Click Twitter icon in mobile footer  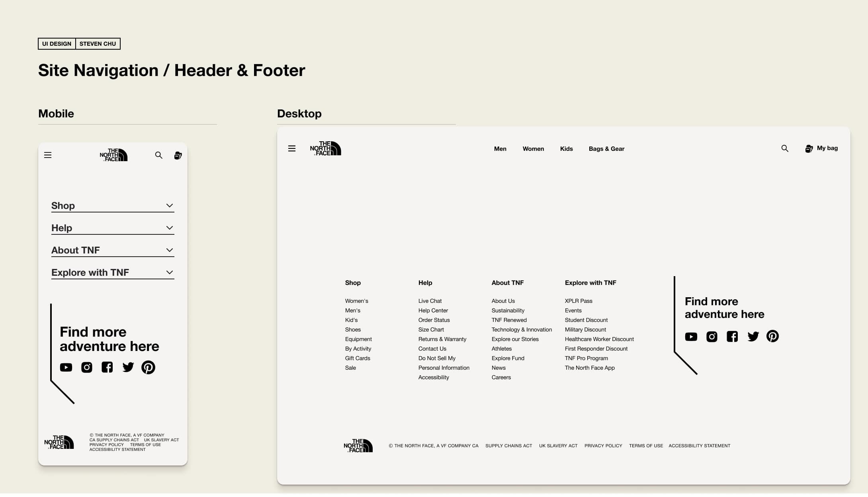(128, 367)
